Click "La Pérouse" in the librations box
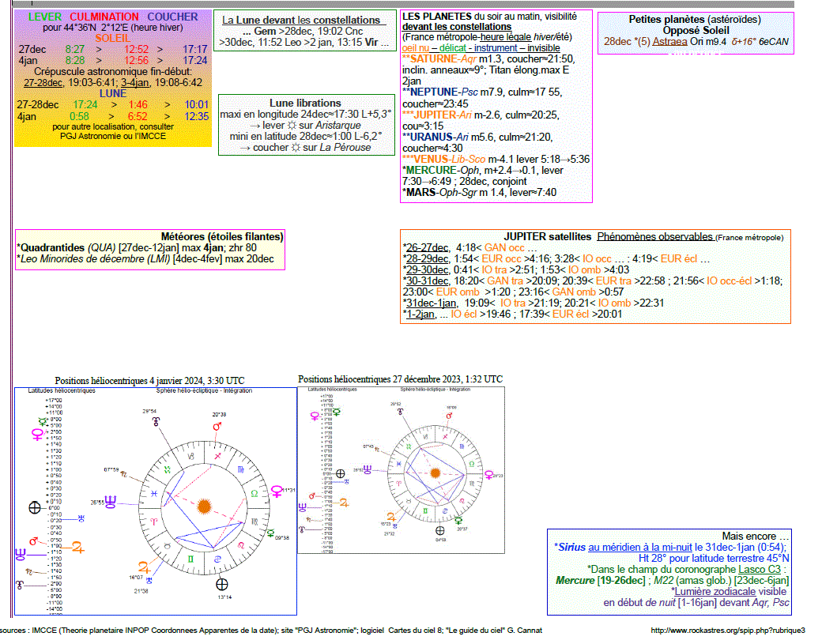This screenshot has height=644, width=822. pos(345,148)
